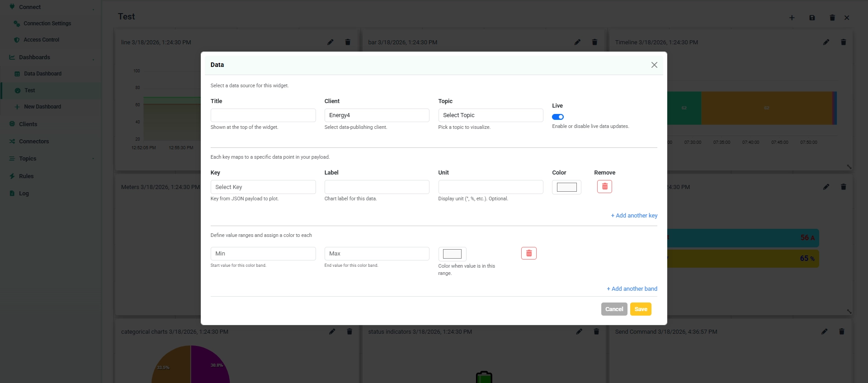Click the Title input field
The image size is (868, 383).
click(263, 115)
